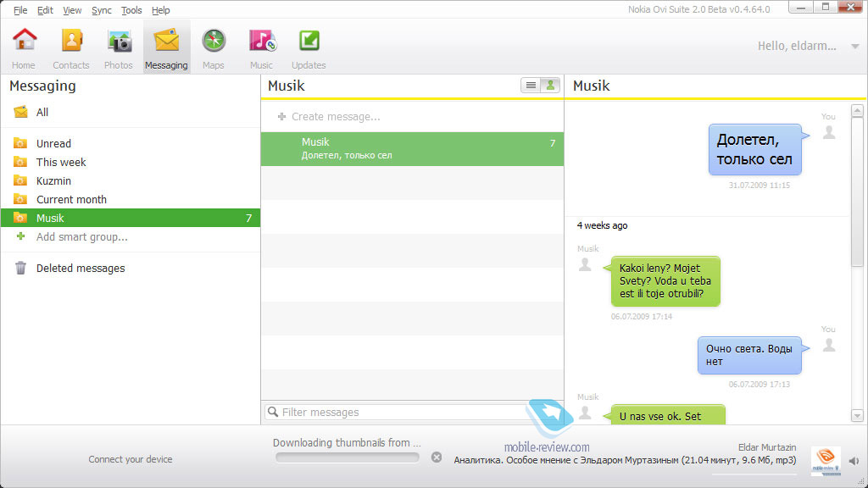The image size is (868, 488).
Task: Click the Current month folder icon
Action: tap(20, 199)
